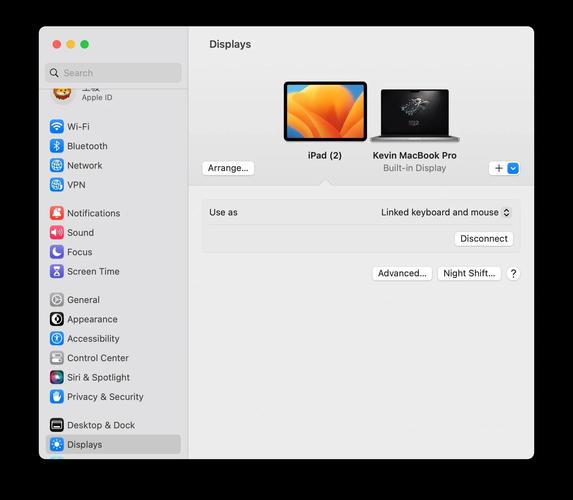573x500 pixels.
Task: Expand the Use as popup menu
Action: point(445,212)
